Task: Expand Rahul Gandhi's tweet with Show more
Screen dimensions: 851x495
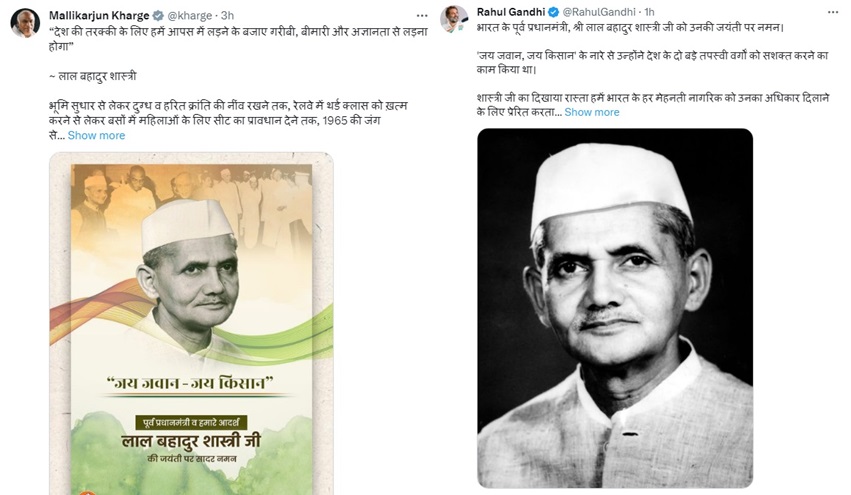Action: point(592,112)
